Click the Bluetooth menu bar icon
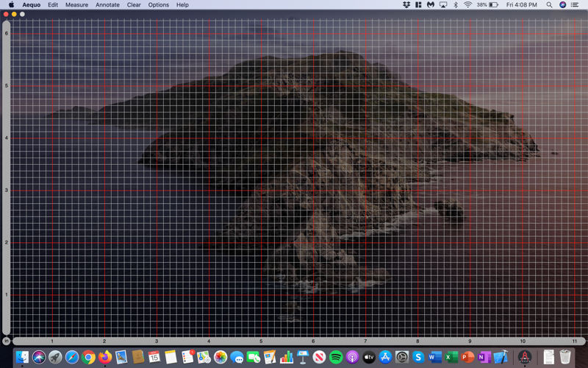 click(455, 4)
